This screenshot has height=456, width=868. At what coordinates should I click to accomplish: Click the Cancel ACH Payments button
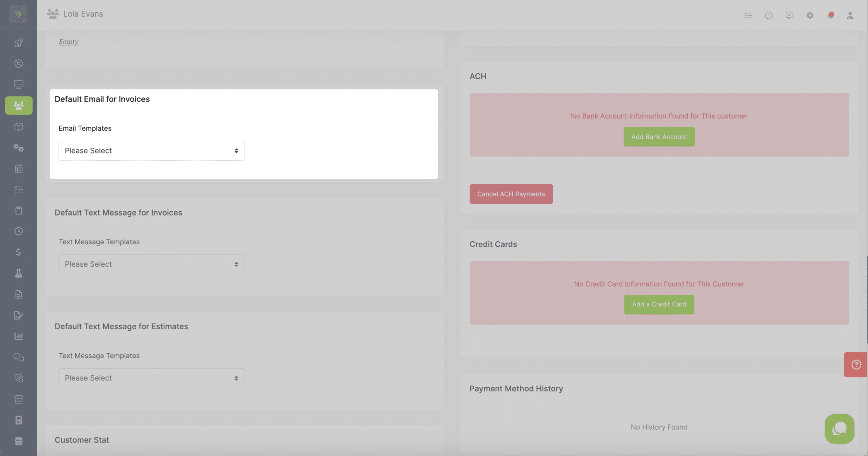(511, 194)
